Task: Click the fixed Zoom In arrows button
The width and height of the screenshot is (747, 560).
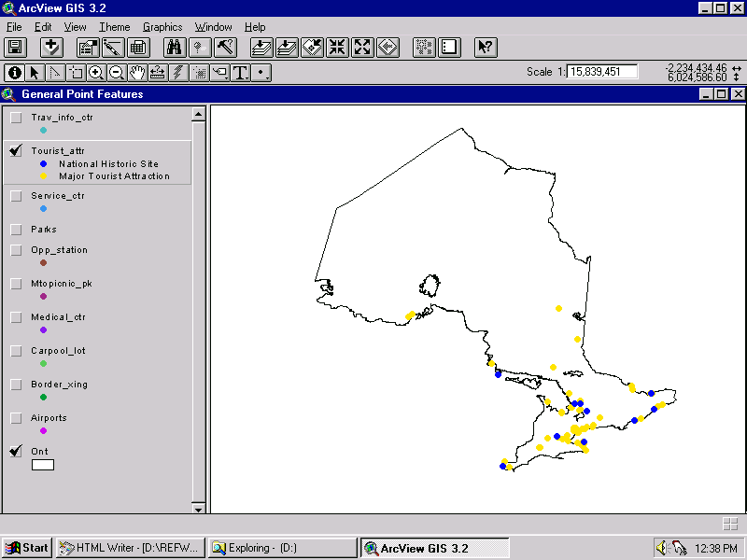Action: (x=337, y=48)
